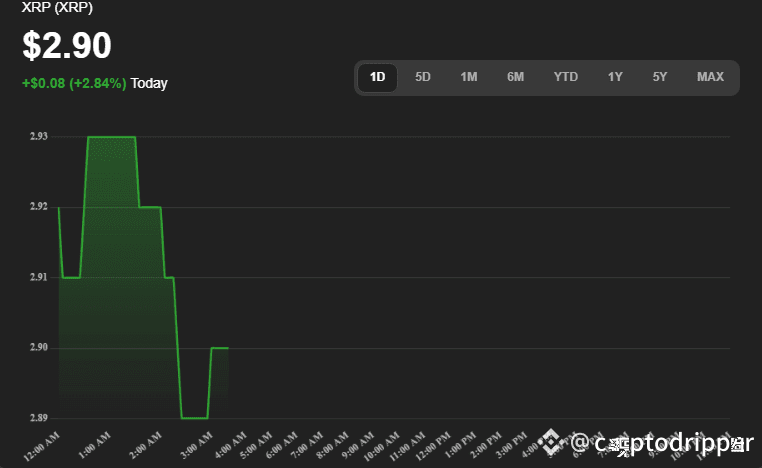Click the Today label
The height and width of the screenshot is (468, 762).
pyautogui.click(x=149, y=83)
